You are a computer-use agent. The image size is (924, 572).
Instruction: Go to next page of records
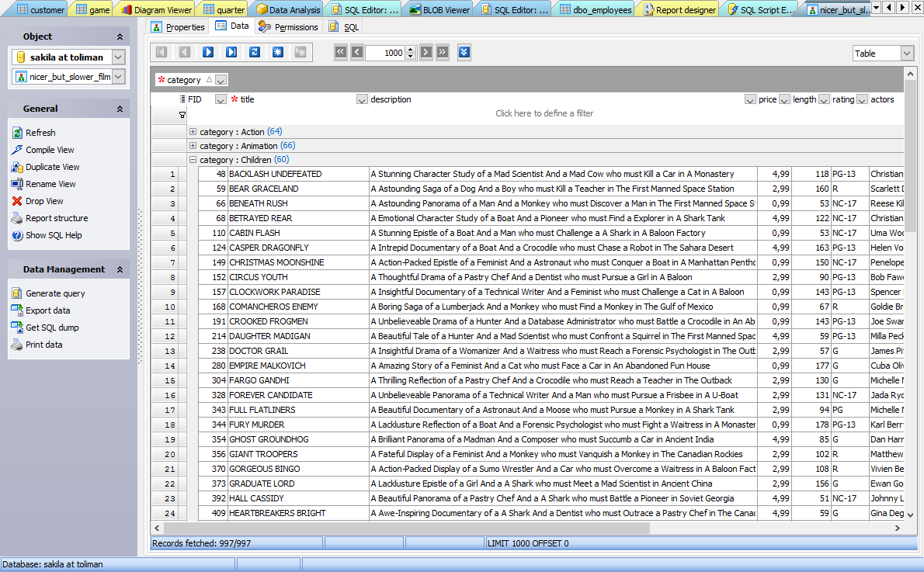pyautogui.click(x=426, y=53)
